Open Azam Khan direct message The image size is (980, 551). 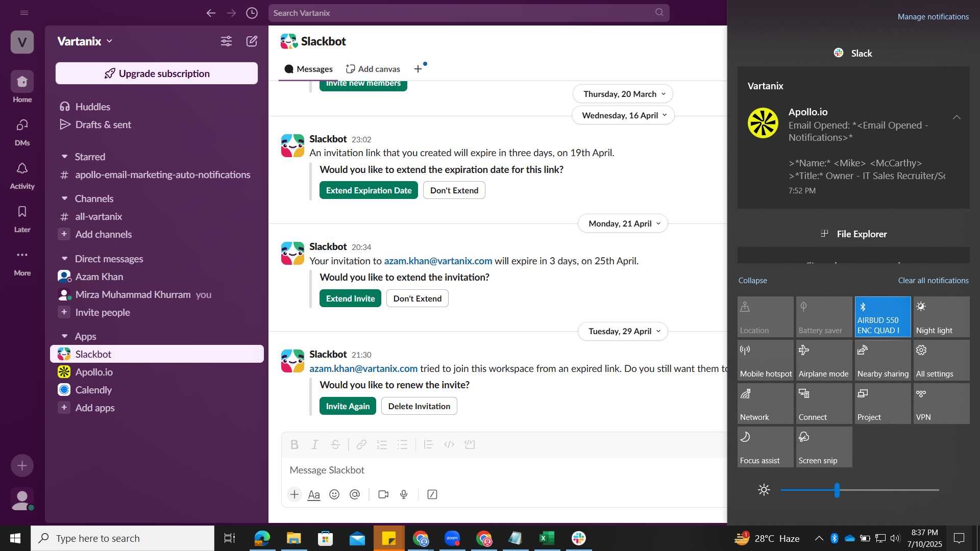[x=157, y=277]
